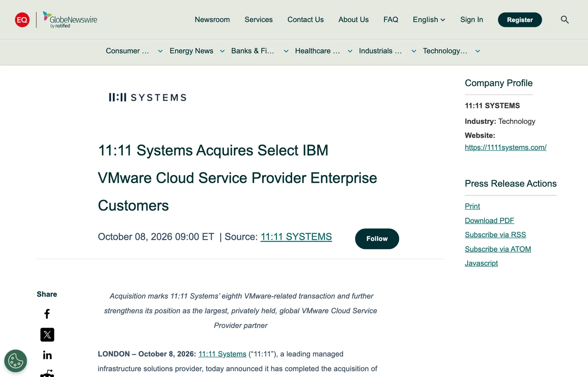This screenshot has width=588, height=377.
Task: Select the Energy News category label
Action: pyautogui.click(x=191, y=51)
